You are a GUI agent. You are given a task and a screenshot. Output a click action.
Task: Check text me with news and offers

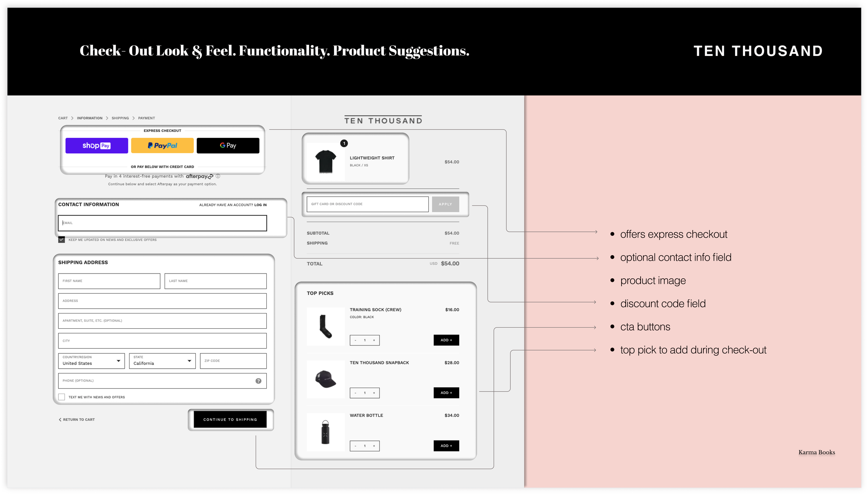pos(61,397)
